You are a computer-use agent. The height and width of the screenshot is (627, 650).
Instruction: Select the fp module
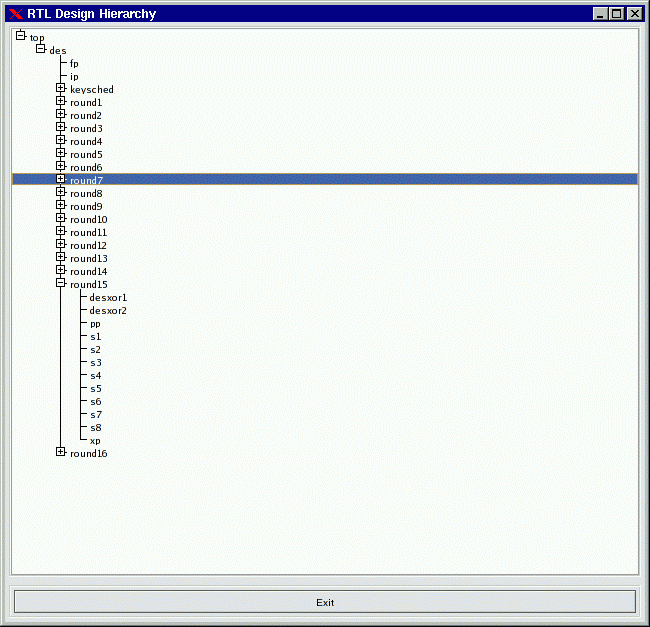click(x=74, y=64)
